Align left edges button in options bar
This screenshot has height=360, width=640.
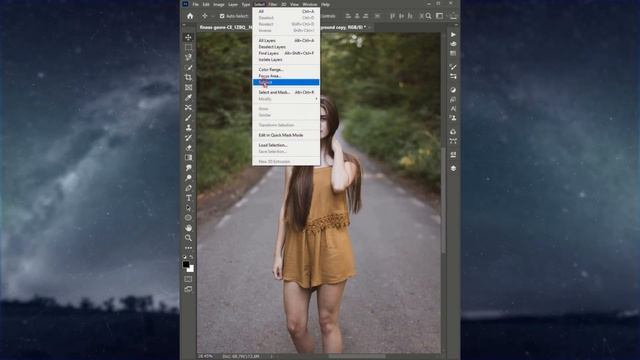coord(348,16)
